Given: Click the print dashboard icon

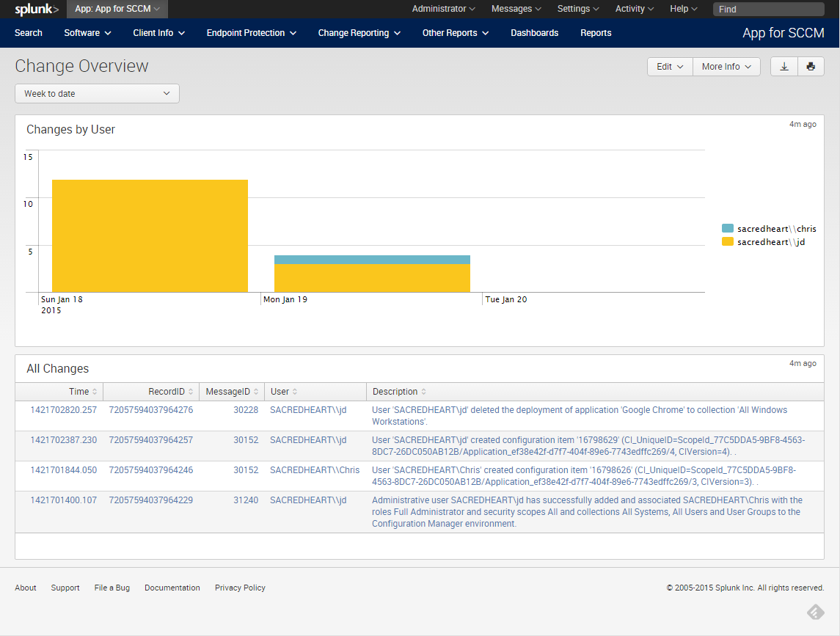Looking at the screenshot, I should click(x=811, y=67).
